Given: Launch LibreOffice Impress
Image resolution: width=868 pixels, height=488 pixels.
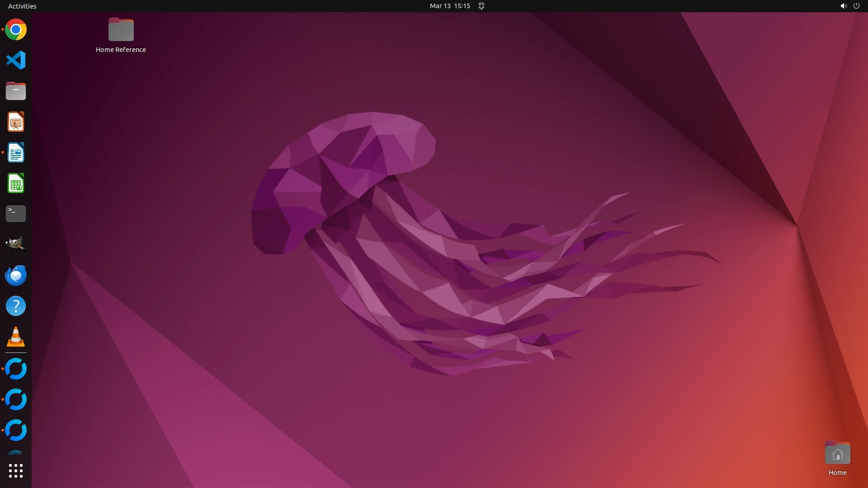Looking at the screenshot, I should [16, 122].
